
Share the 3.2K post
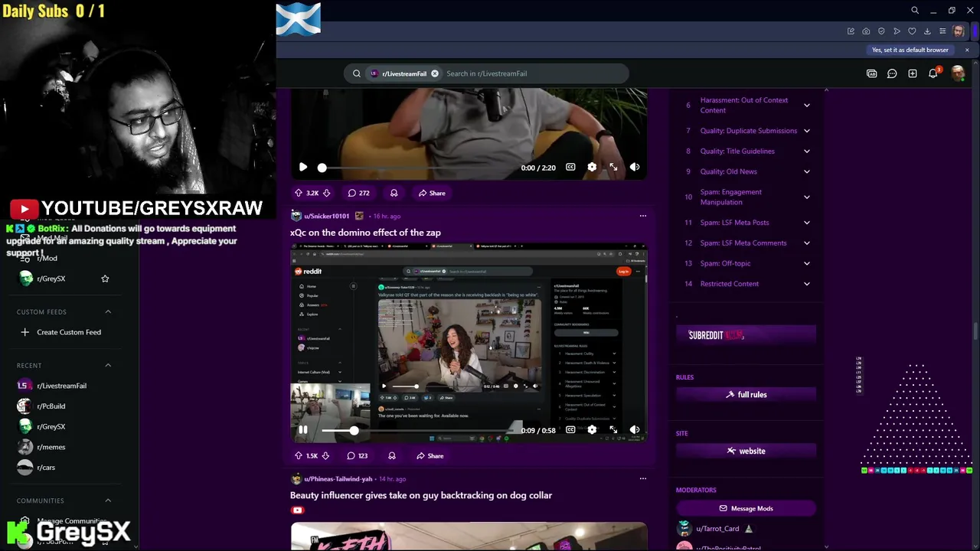pos(432,193)
